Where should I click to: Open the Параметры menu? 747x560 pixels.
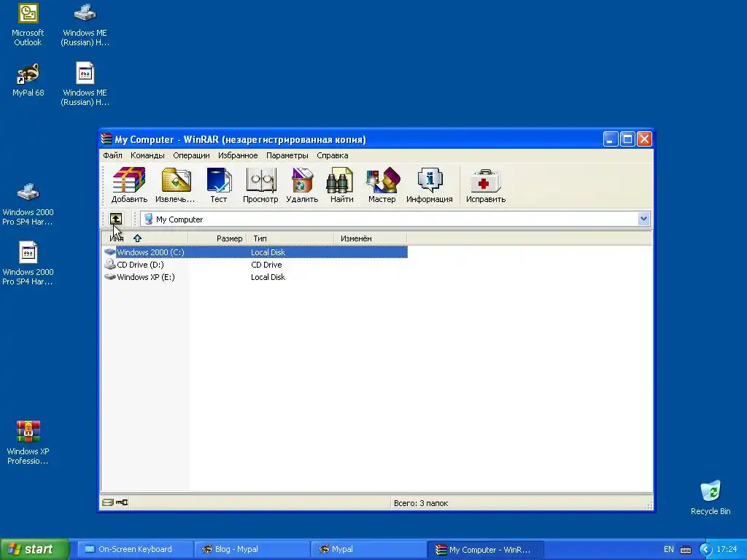287,155
